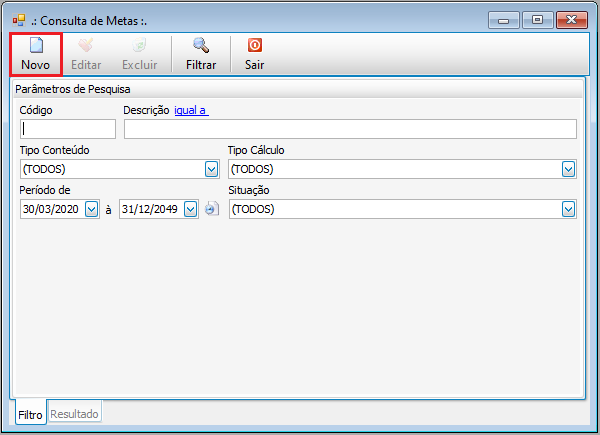Click the Novo new-document icon
600x435 pixels.
36,45
